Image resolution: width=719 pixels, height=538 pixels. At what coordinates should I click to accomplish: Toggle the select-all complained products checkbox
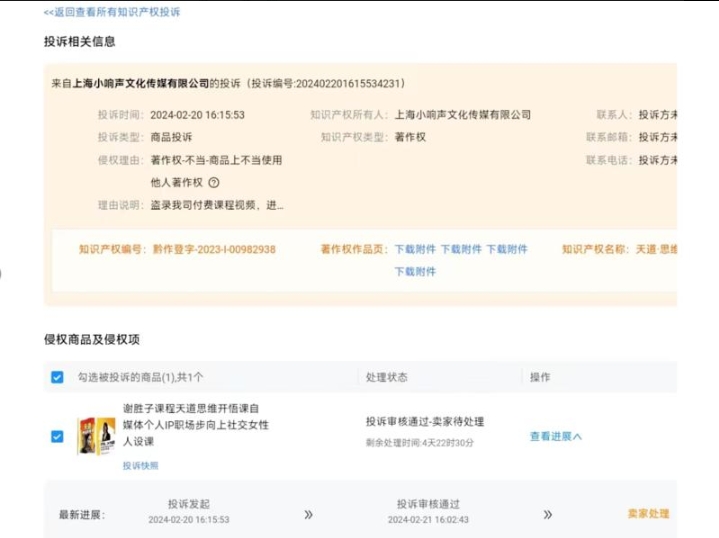coord(57,377)
